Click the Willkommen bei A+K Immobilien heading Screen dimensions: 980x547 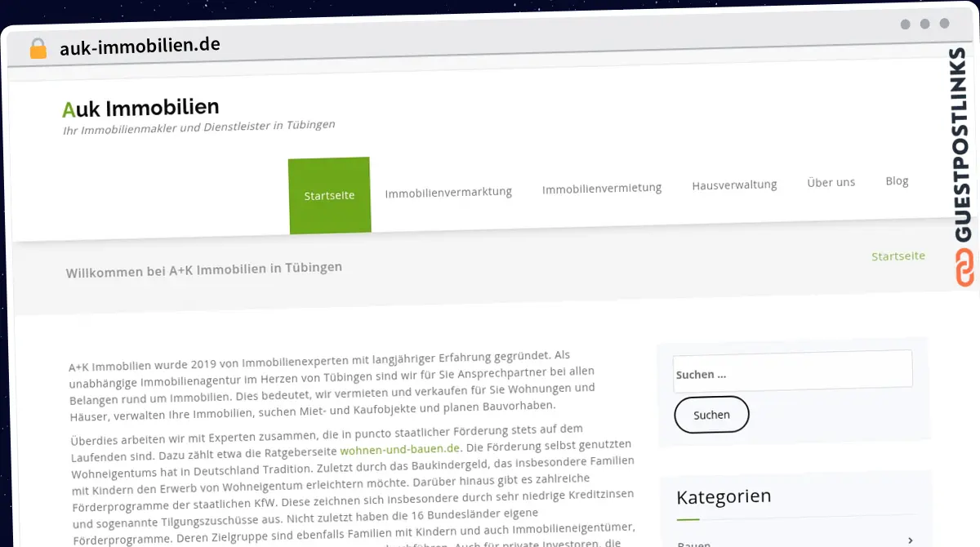click(x=204, y=269)
